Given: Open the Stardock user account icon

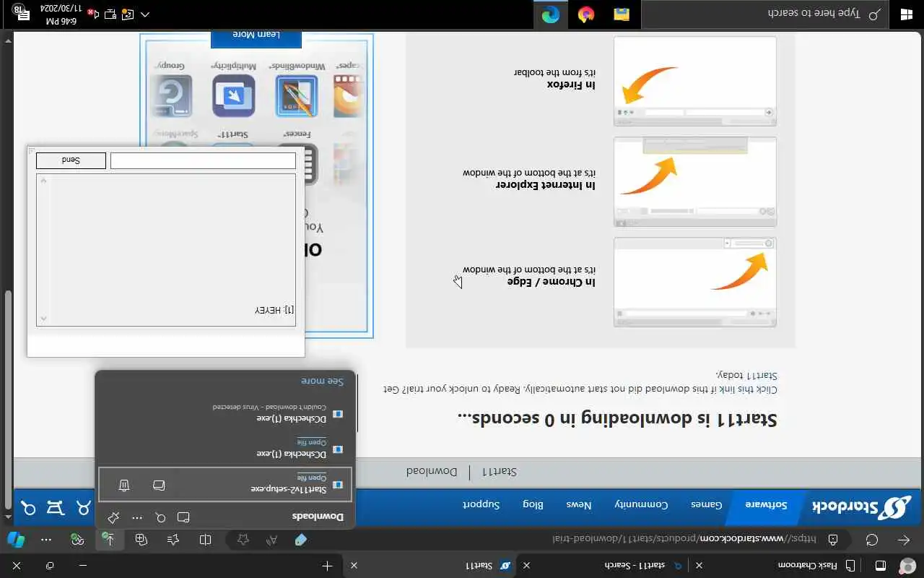Looking at the screenshot, I should point(84,508).
